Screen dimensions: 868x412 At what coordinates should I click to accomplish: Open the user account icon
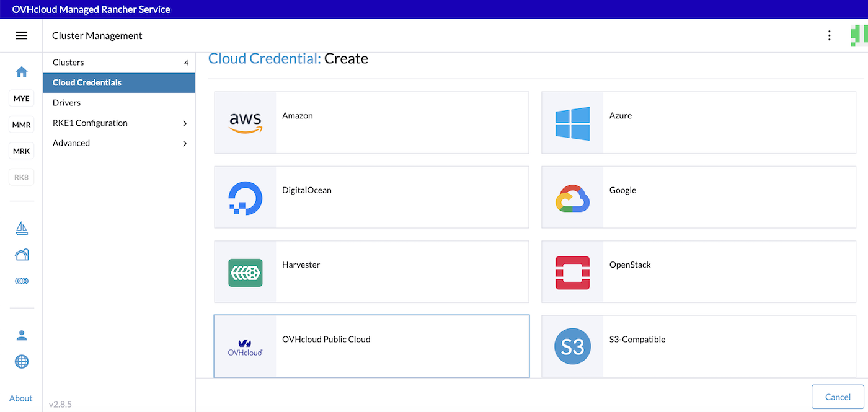point(21,335)
